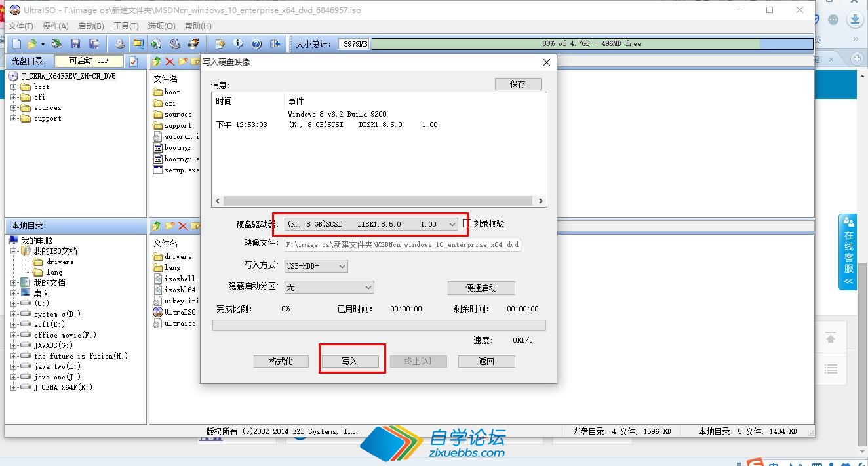Click the 格式化 button
This screenshot has height=466, width=868.
coord(281,361)
